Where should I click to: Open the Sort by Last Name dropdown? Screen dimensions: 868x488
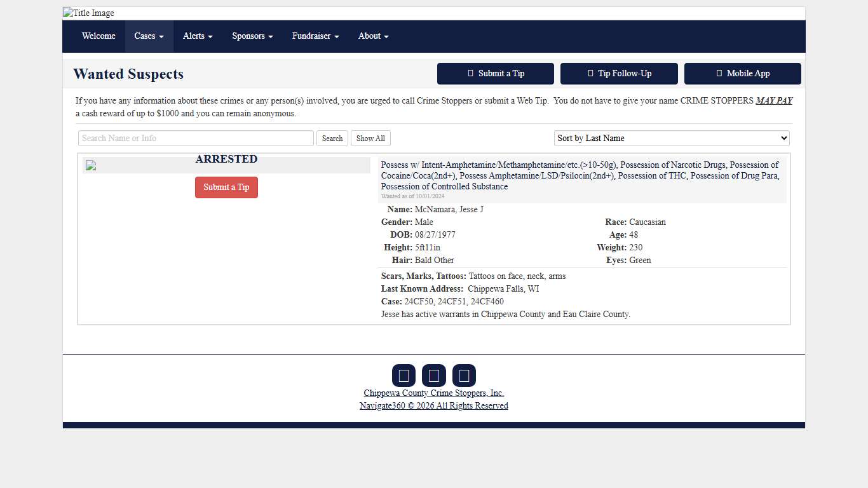point(672,139)
